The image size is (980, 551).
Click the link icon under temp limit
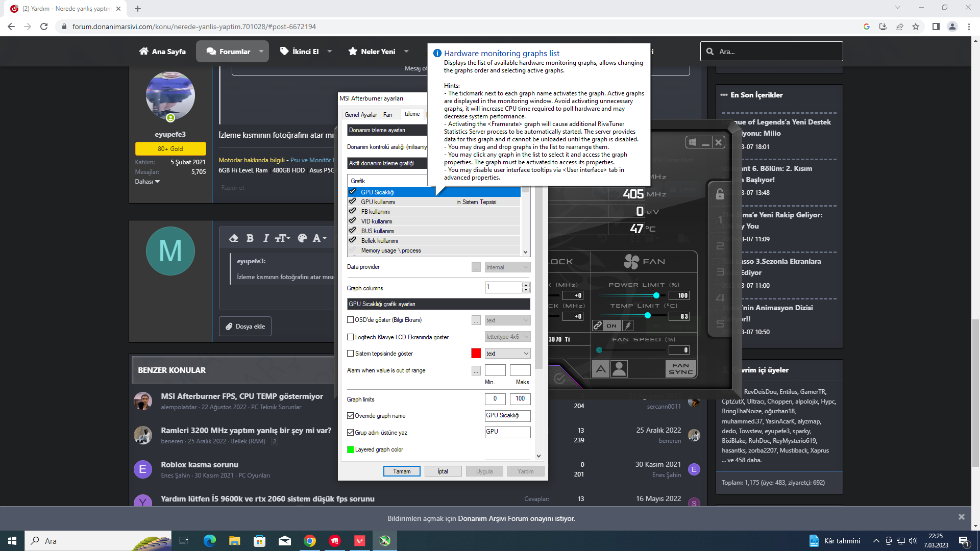coord(598,325)
